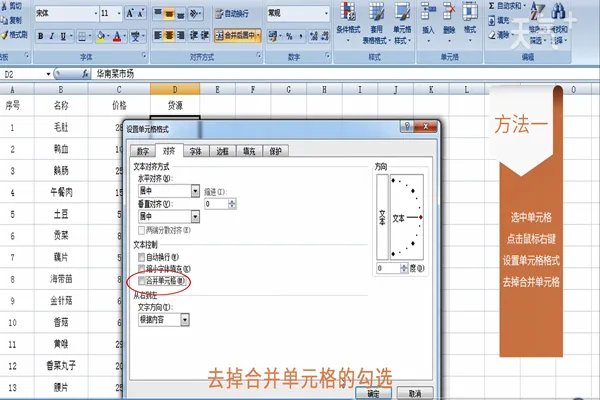Open the font name 宋体 dropdown
This screenshot has height=400, width=600.
[x=96, y=14]
